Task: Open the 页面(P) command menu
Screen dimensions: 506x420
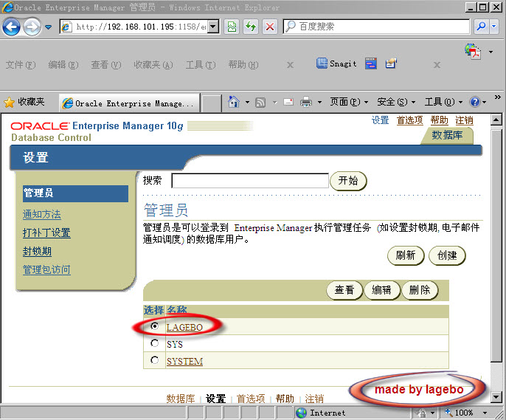Action: [x=349, y=102]
